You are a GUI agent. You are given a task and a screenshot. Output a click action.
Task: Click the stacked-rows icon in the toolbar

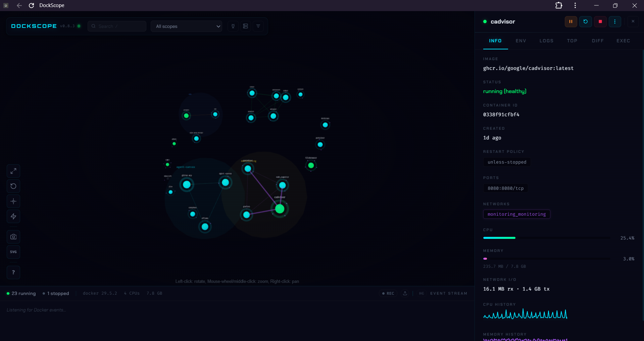point(246,26)
